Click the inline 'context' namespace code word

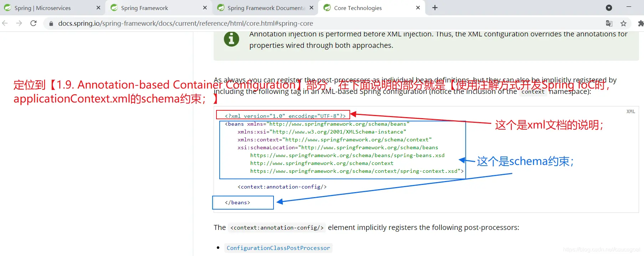pos(533,92)
